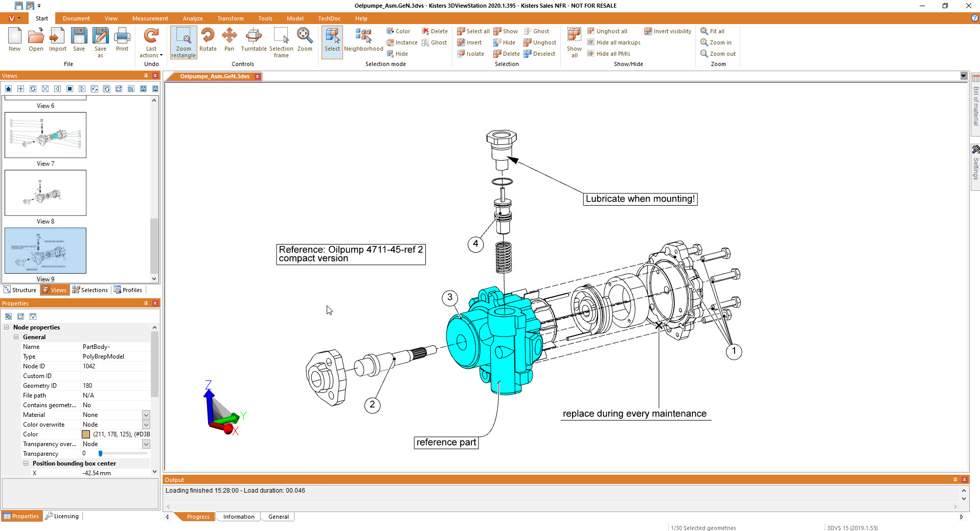
Task: Activate the Rotate control
Action: point(208,39)
